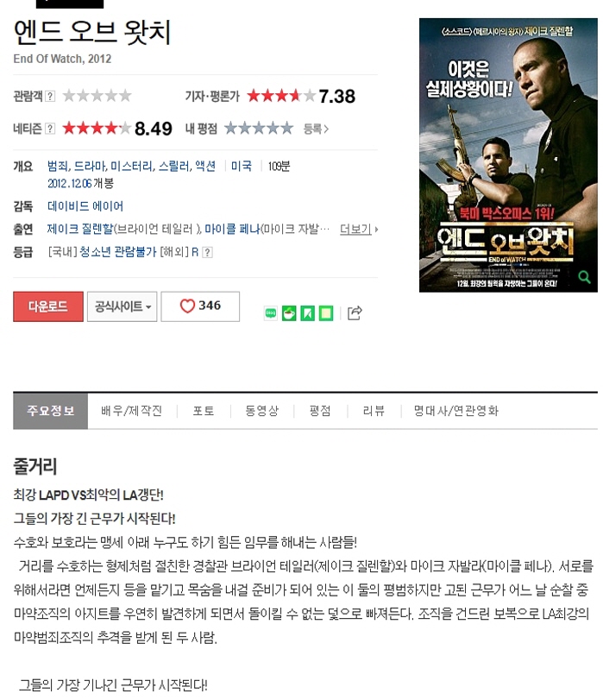Open director link 데이비드 에이어
Screen dimensions: 603x700
(85, 206)
